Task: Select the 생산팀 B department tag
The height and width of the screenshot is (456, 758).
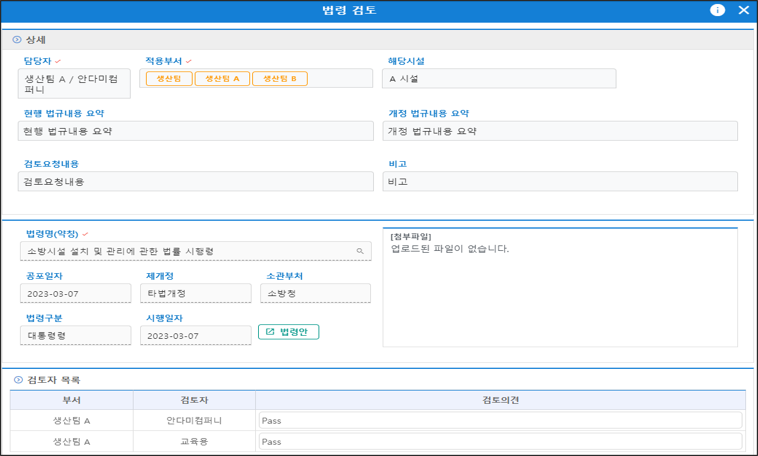Action: point(280,78)
